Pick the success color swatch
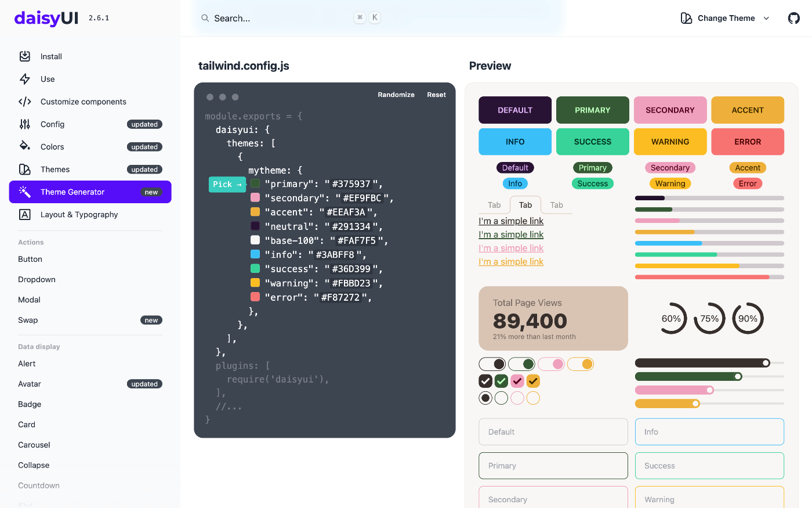The height and width of the screenshot is (508, 812). click(x=255, y=268)
